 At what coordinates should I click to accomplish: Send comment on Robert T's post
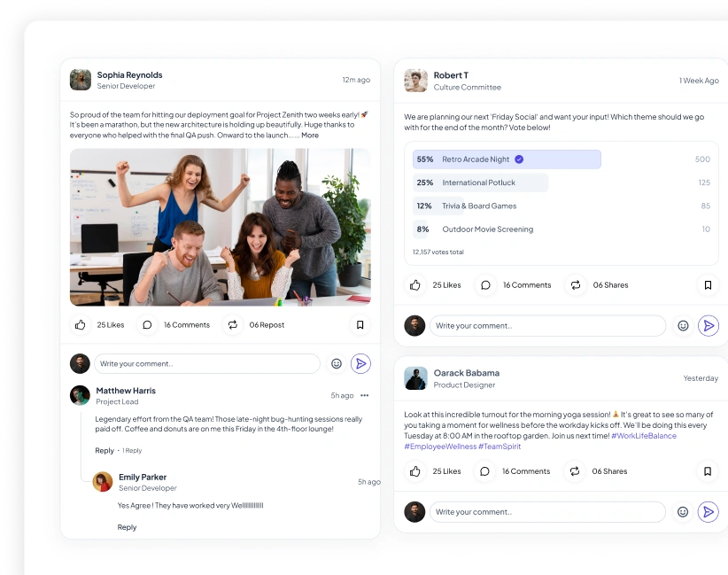coord(709,325)
